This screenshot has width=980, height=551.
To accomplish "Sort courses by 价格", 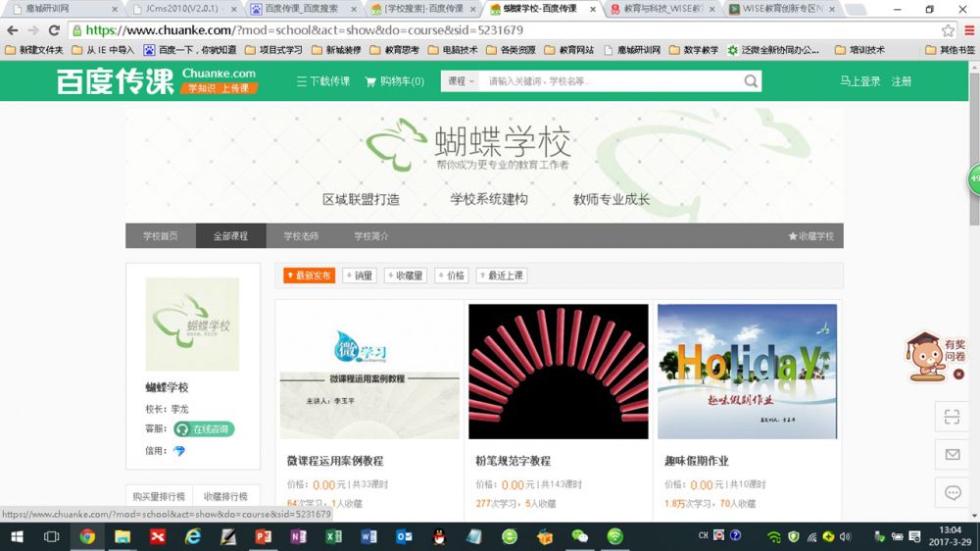I will tap(452, 275).
